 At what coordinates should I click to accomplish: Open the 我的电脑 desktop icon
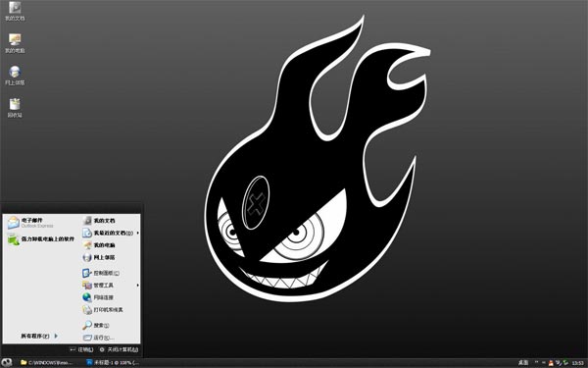[x=15, y=43]
